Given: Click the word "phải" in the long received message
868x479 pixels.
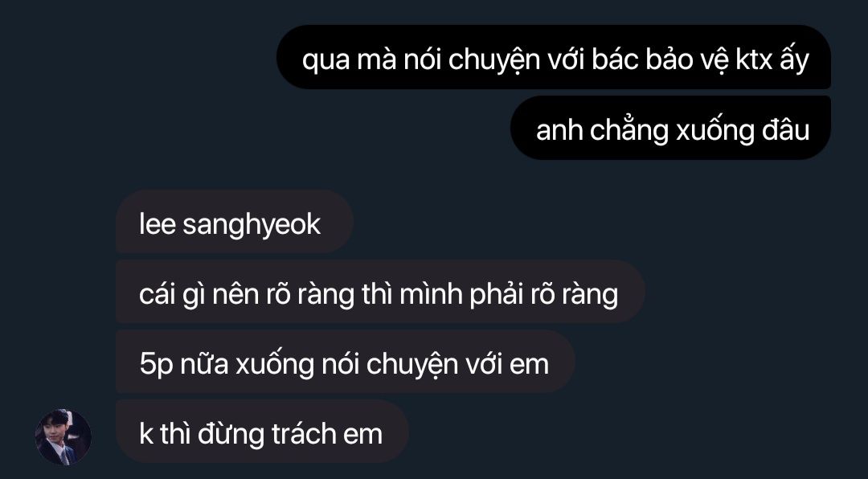Looking at the screenshot, I should 497,295.
